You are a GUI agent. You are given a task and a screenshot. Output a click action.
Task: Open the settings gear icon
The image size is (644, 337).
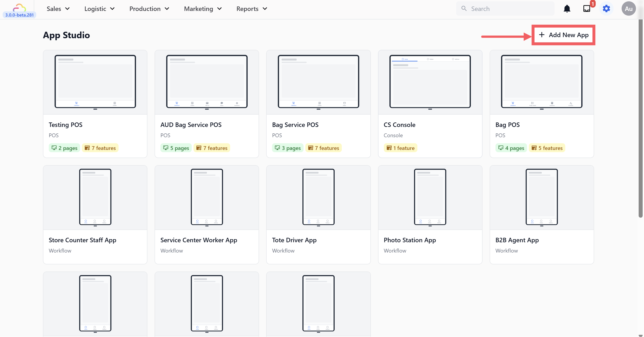(x=606, y=9)
